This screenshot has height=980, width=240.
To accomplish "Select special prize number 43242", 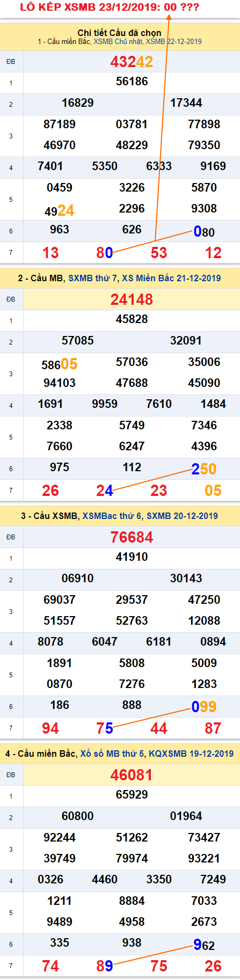I will (132, 62).
